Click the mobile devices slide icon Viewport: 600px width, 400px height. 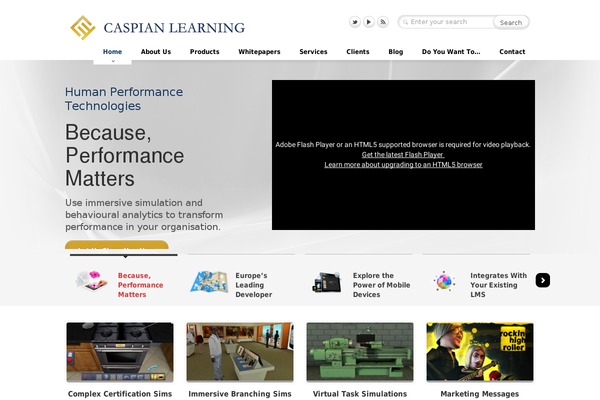(326, 282)
